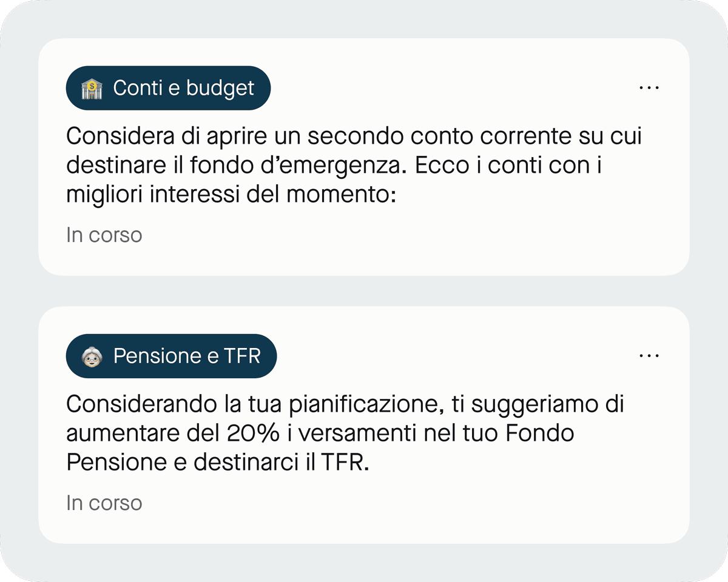The height and width of the screenshot is (582, 728).
Task: Click the bank building icon
Action: tap(92, 89)
